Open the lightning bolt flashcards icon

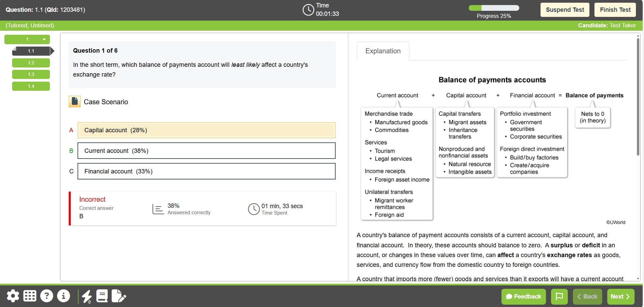click(87, 296)
